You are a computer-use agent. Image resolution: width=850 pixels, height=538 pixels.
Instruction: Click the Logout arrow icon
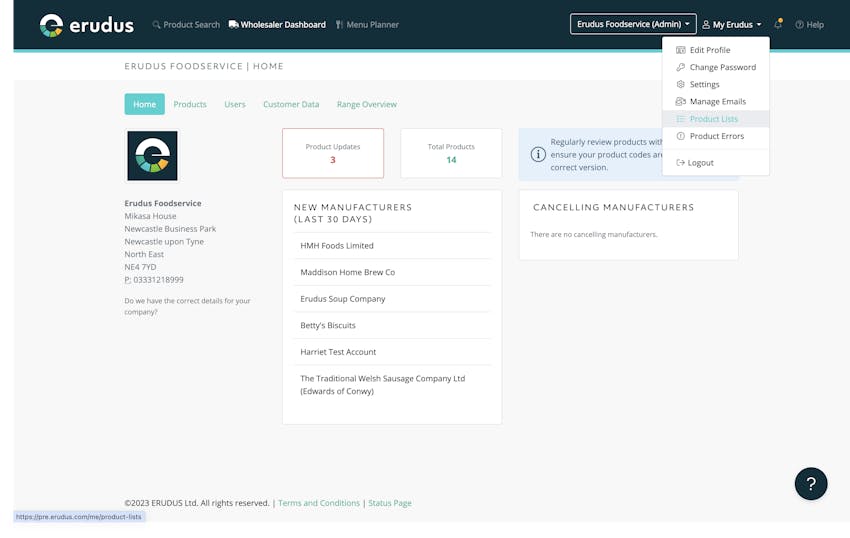click(680, 163)
